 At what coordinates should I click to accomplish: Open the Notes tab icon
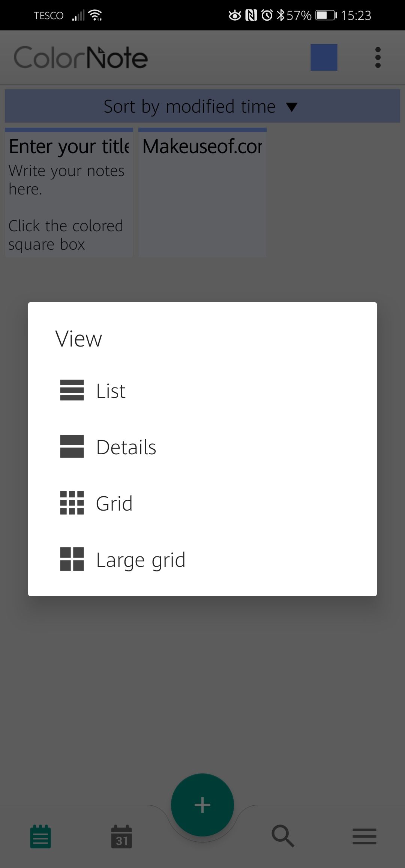click(x=40, y=836)
